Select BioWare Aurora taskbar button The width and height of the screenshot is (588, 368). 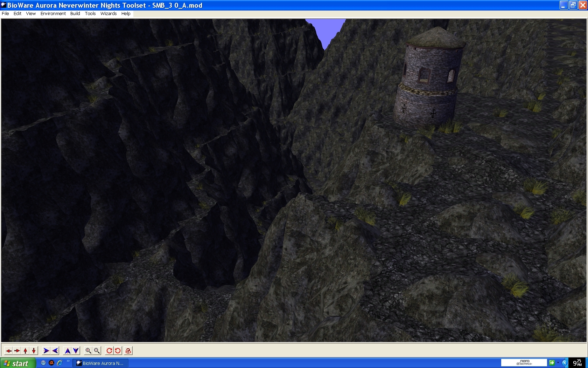(x=100, y=363)
